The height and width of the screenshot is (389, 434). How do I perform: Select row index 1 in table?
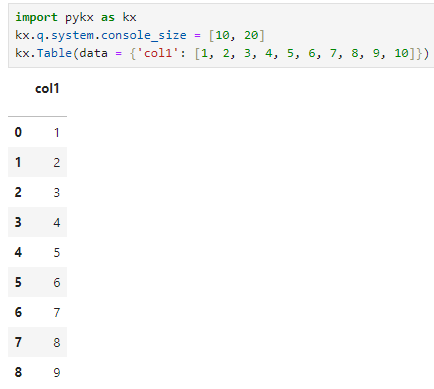18,162
